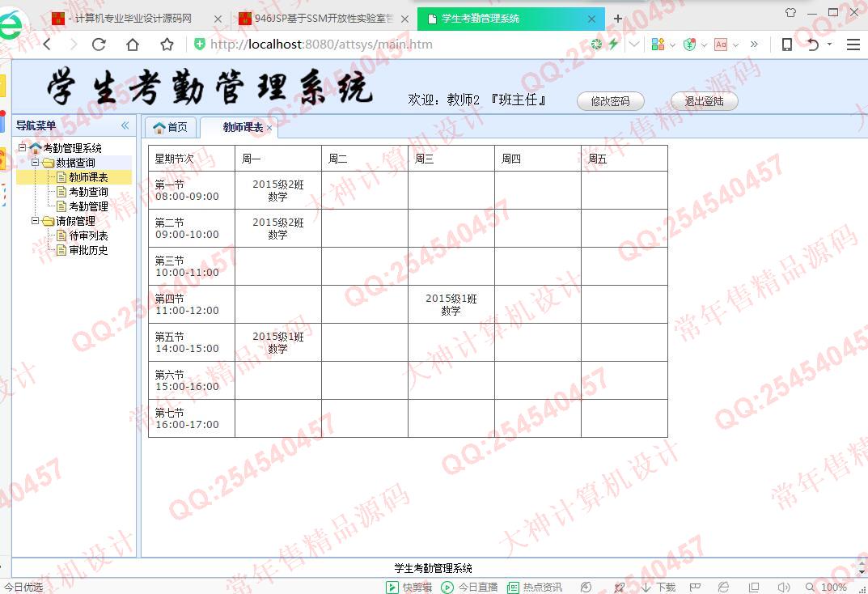Bookmark the page with the star icon
The image size is (868, 594).
(167, 45)
